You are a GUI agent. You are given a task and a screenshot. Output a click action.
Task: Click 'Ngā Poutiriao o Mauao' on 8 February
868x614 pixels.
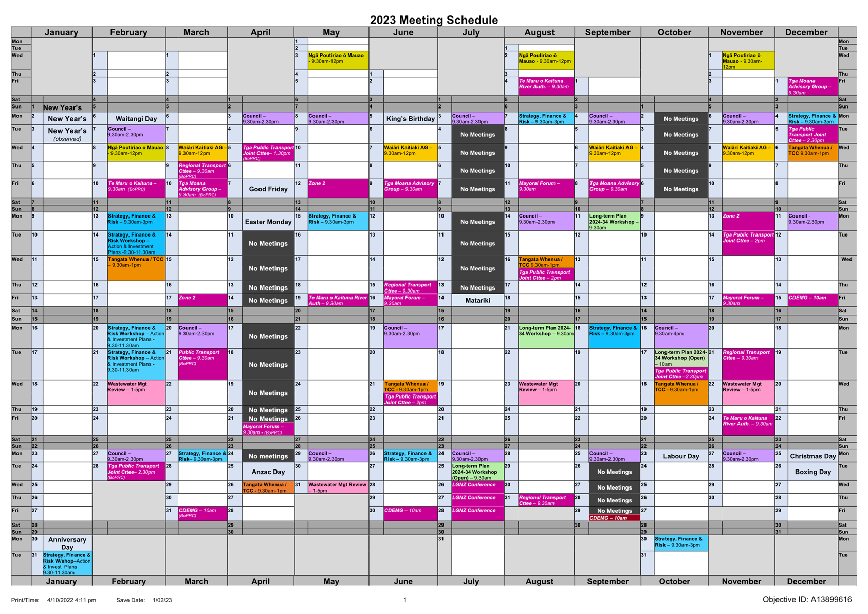136,153
